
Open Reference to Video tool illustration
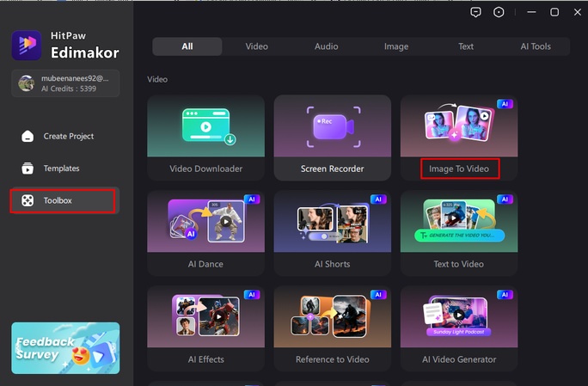[332, 316]
